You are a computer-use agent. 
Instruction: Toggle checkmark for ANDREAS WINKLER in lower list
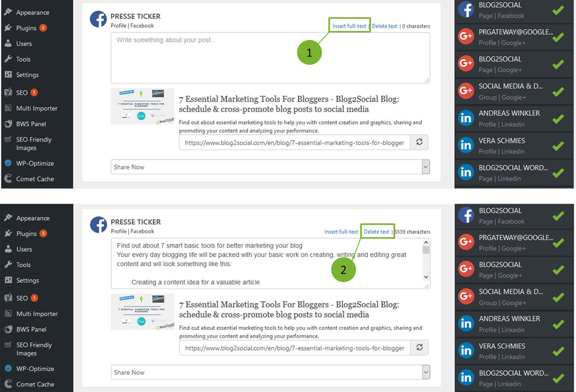(558, 323)
